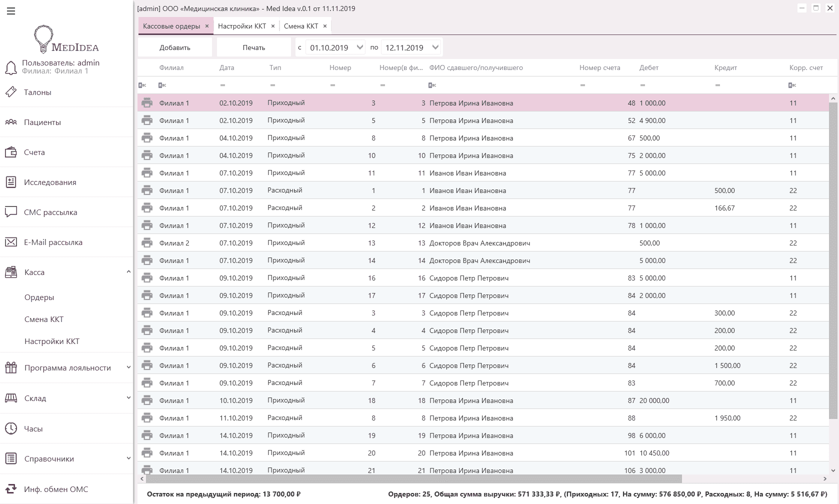Switch to the Смена ККТ tab
Image resolution: width=839 pixels, height=504 pixels.
(300, 26)
